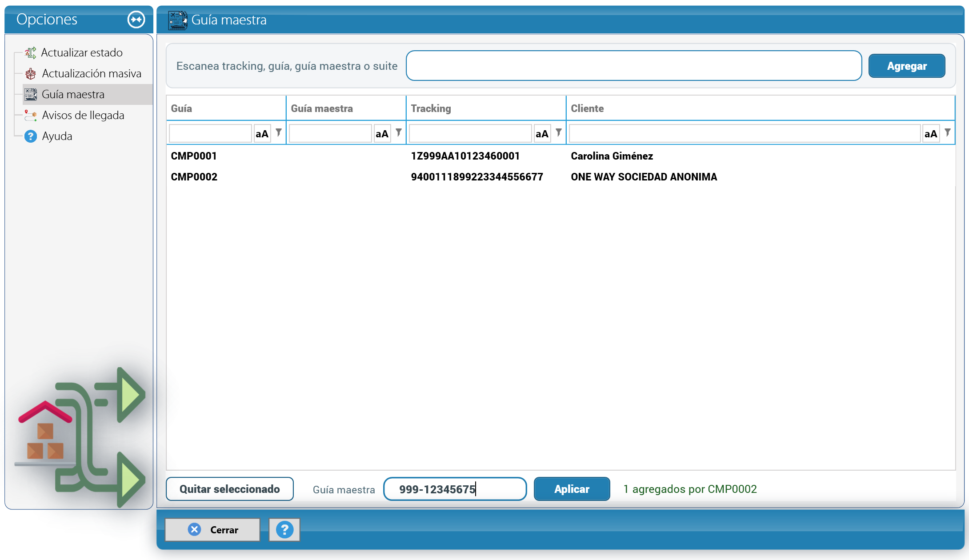Screen dimensions: 969x560
Task: Open the filter funnel for the Cliente column
Action: (948, 133)
